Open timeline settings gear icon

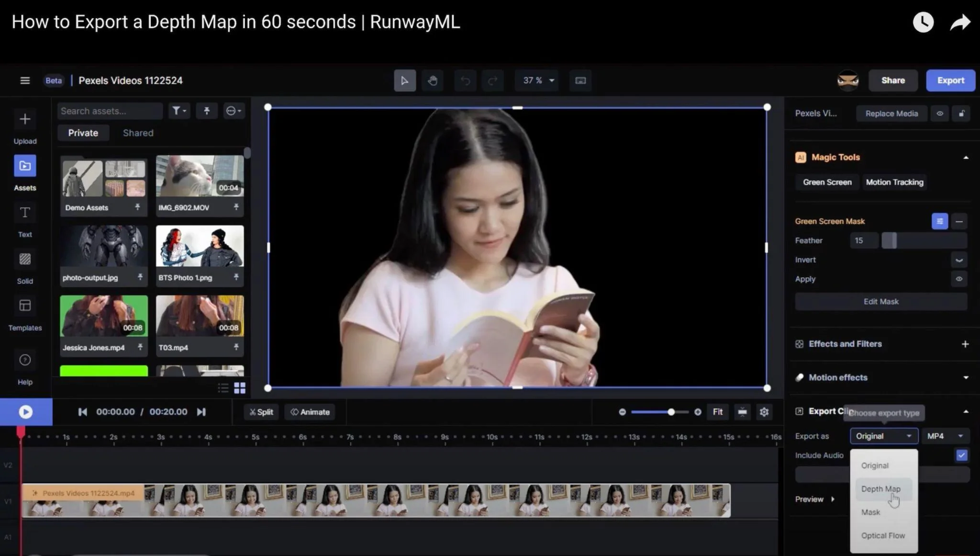[764, 412]
